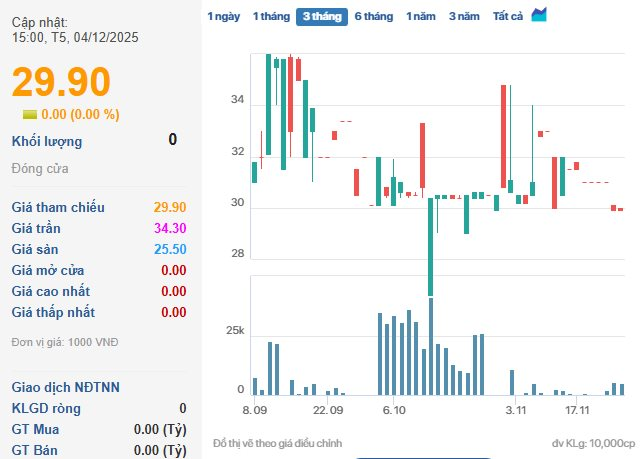Click the 'Cập nhật' timestamp 15:00, T5, 04/12/2025

[75, 37]
